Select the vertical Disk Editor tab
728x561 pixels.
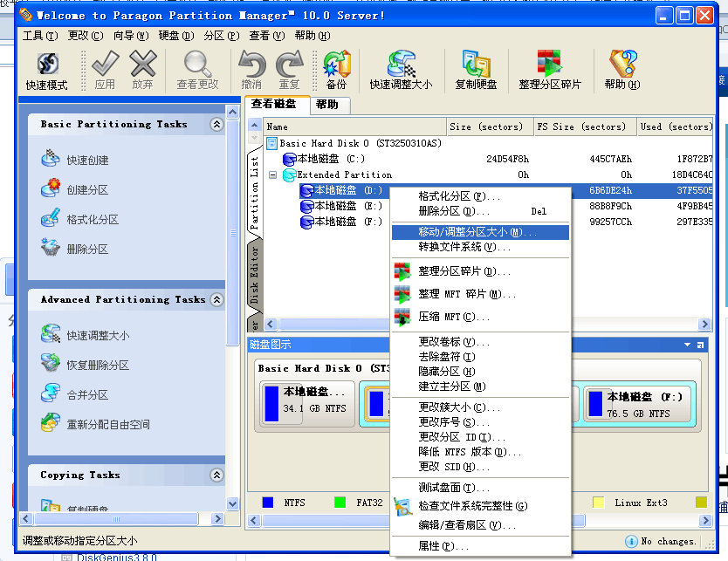pyautogui.click(x=254, y=275)
